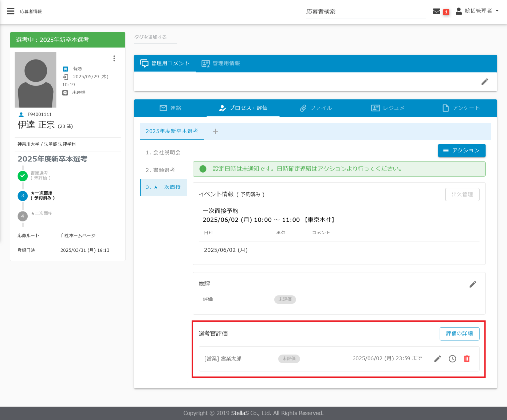Open the ファイル tab
This screenshot has width=507, height=420.
click(x=315, y=108)
